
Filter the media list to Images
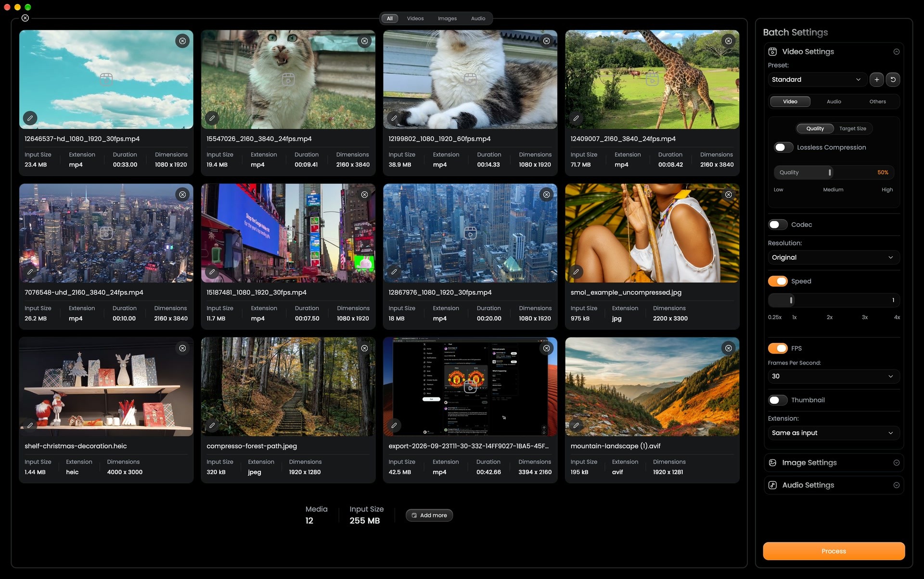tap(447, 18)
